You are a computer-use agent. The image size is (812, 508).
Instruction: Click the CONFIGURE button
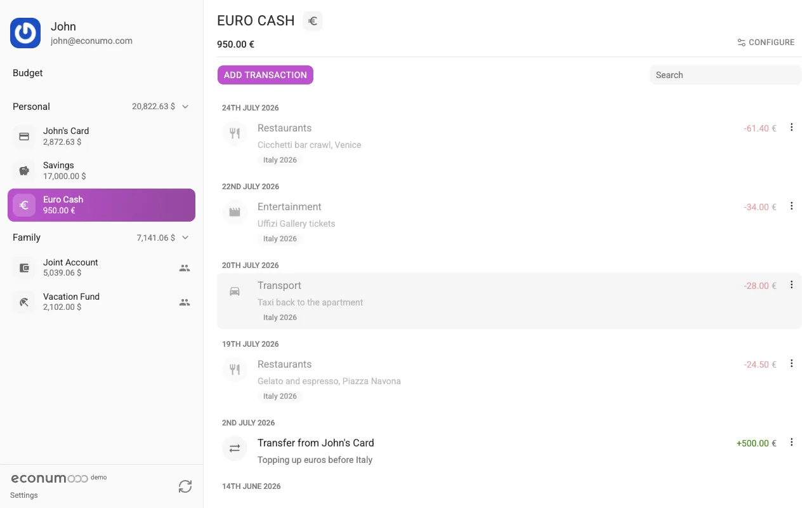(766, 43)
